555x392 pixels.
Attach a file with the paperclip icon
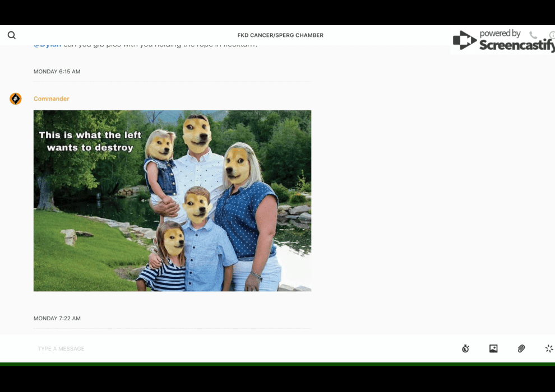(x=521, y=349)
